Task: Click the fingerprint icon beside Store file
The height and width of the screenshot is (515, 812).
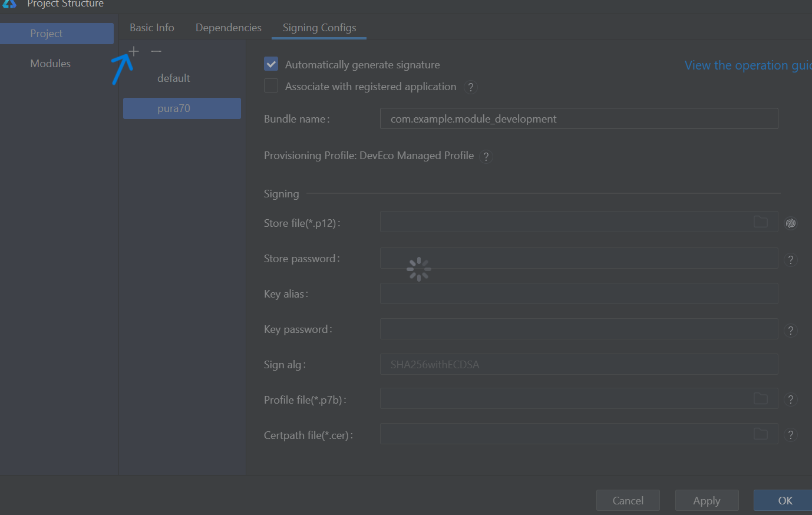Action: tap(791, 223)
